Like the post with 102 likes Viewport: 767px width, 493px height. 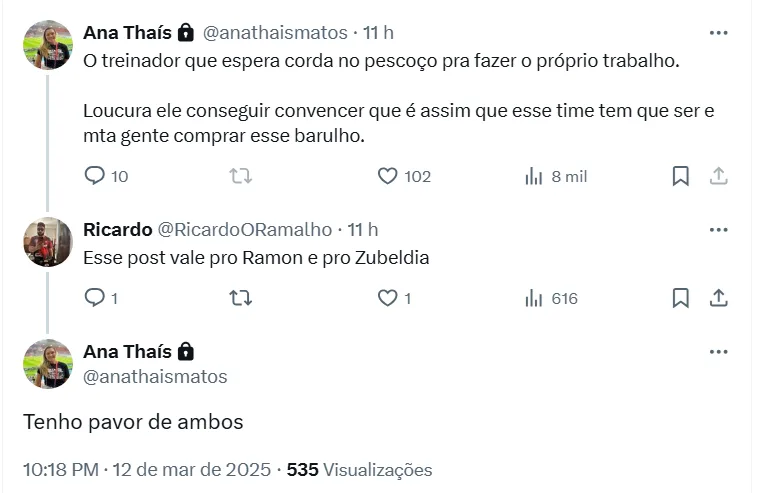[x=388, y=177]
